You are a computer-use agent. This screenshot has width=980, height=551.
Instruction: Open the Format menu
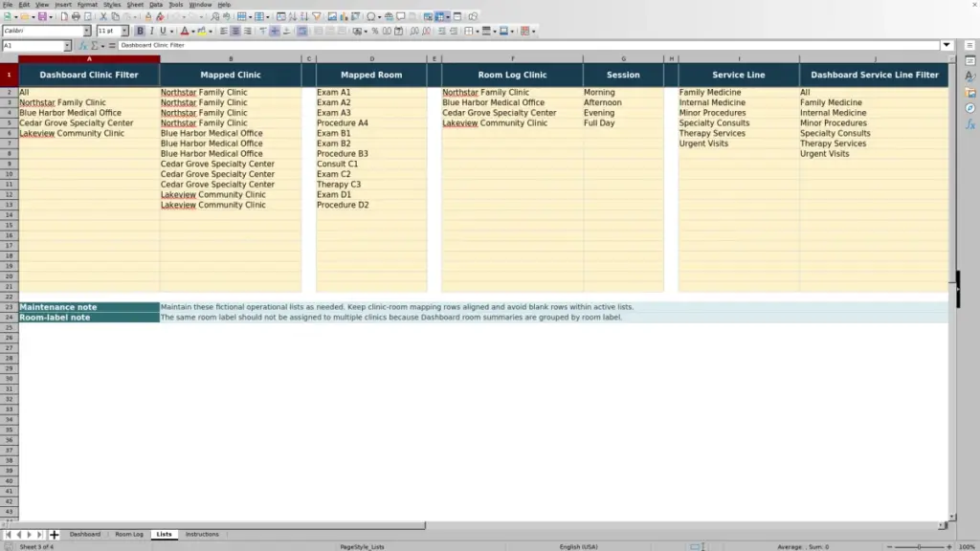coord(87,5)
